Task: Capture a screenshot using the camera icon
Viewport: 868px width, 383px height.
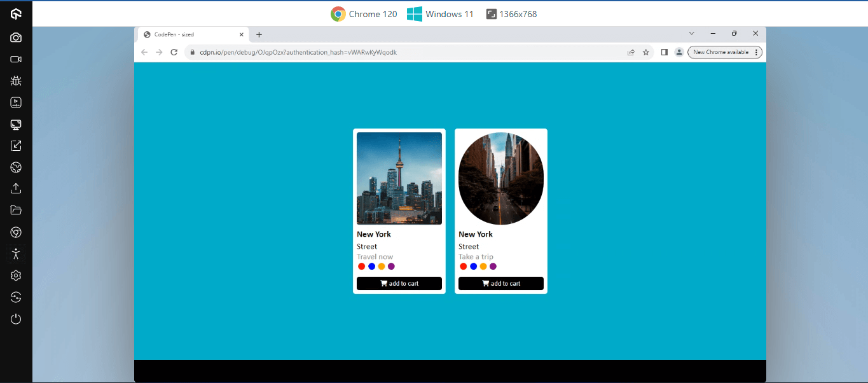Action: click(x=16, y=37)
